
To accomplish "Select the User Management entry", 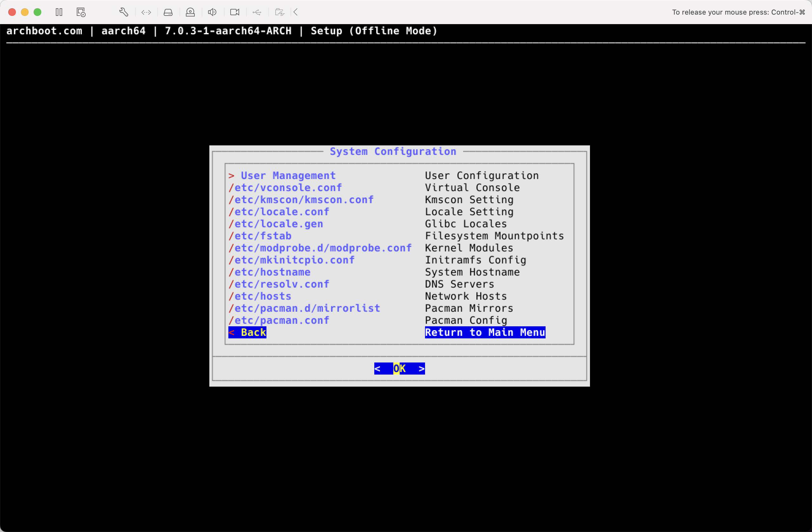I will click(x=396, y=176).
